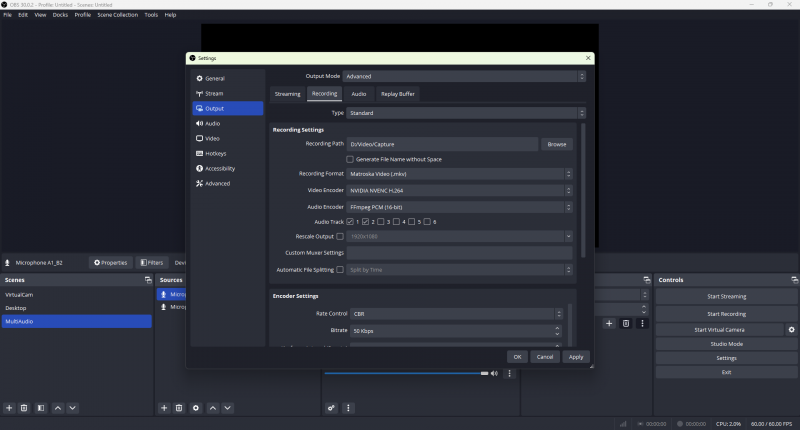Undock the Controls panel icon
The height and width of the screenshot is (430, 800).
(x=794, y=280)
